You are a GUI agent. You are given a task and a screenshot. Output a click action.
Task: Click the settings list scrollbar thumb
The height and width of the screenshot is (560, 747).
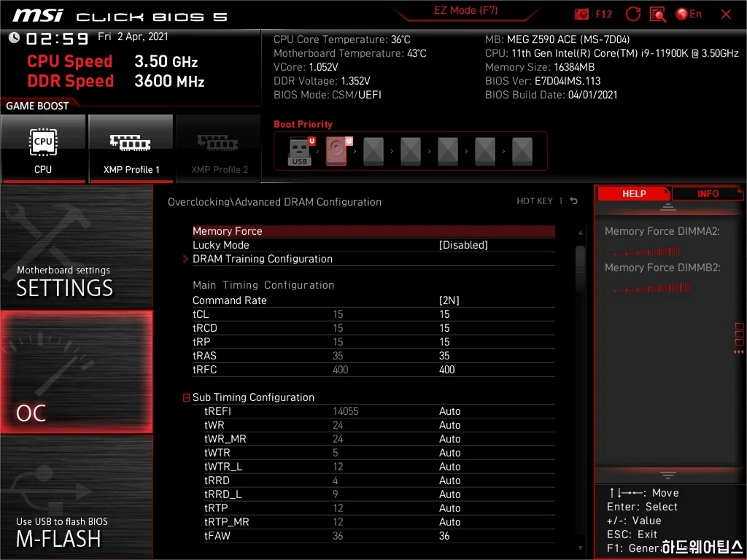[580, 269]
